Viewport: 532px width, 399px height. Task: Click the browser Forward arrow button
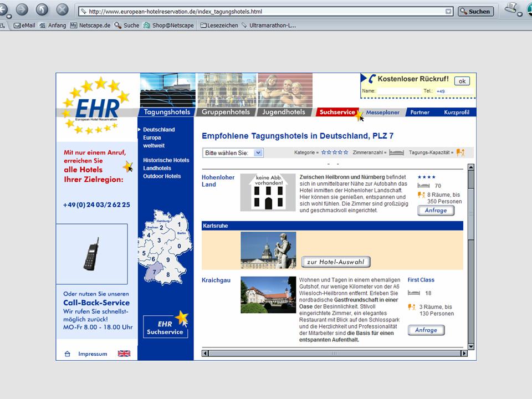point(22,9)
